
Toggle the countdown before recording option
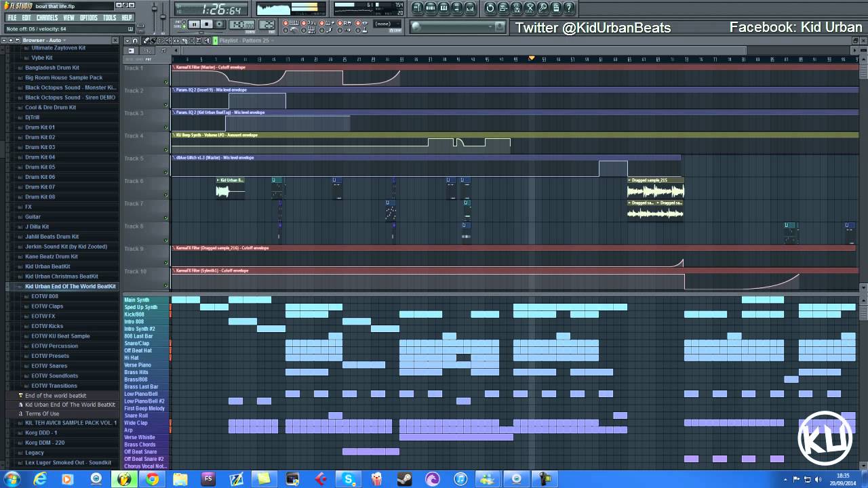coord(309,22)
